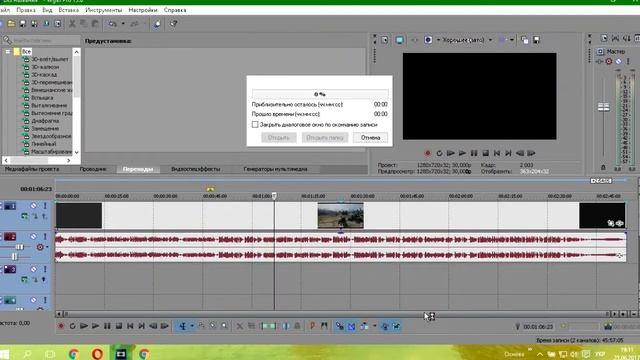
Task: Click the Открыть папку button in dialog
Action: pyautogui.click(x=325, y=138)
